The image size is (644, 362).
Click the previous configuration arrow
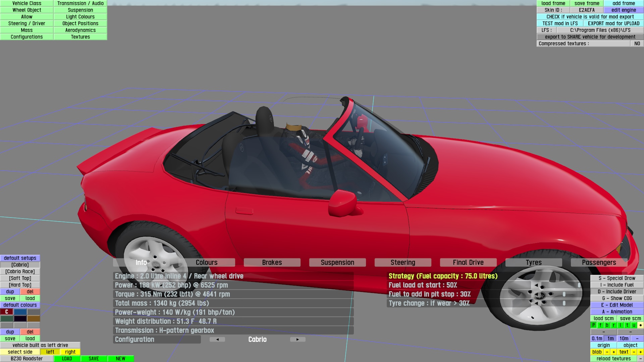217,340
